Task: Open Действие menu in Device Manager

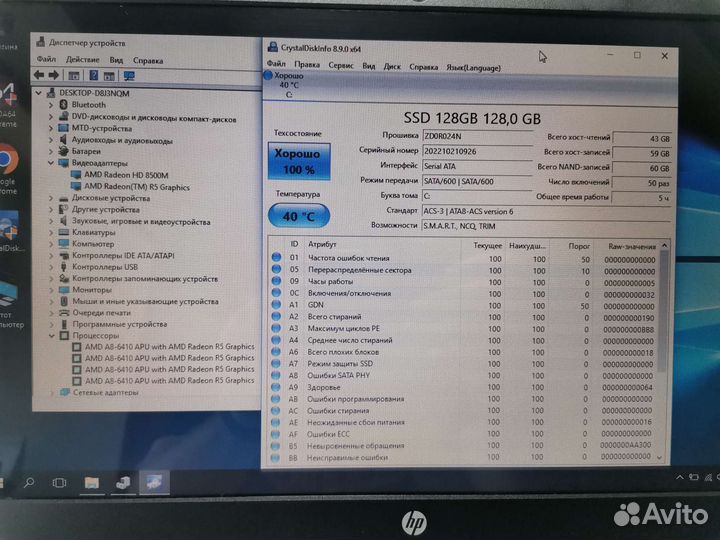Action: tap(83, 60)
